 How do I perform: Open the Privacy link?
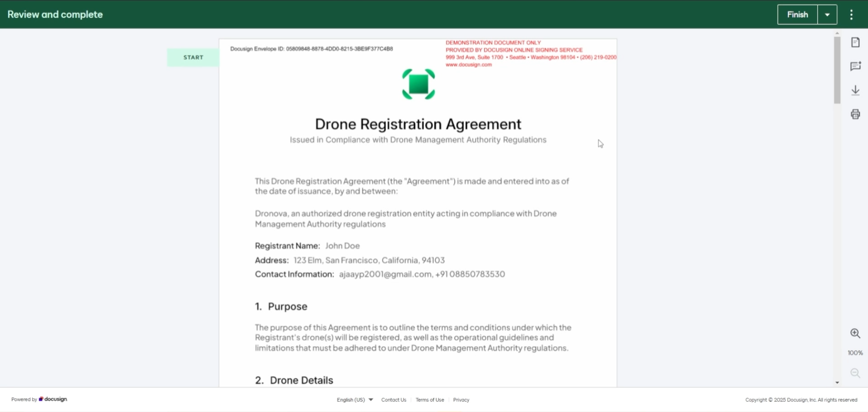[461, 400]
